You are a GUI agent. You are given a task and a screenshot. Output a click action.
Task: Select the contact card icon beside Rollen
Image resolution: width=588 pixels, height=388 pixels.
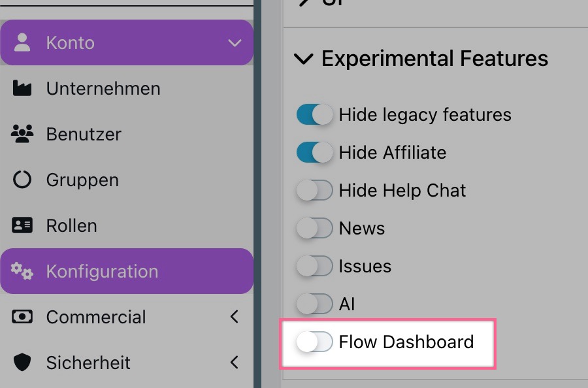click(x=22, y=225)
